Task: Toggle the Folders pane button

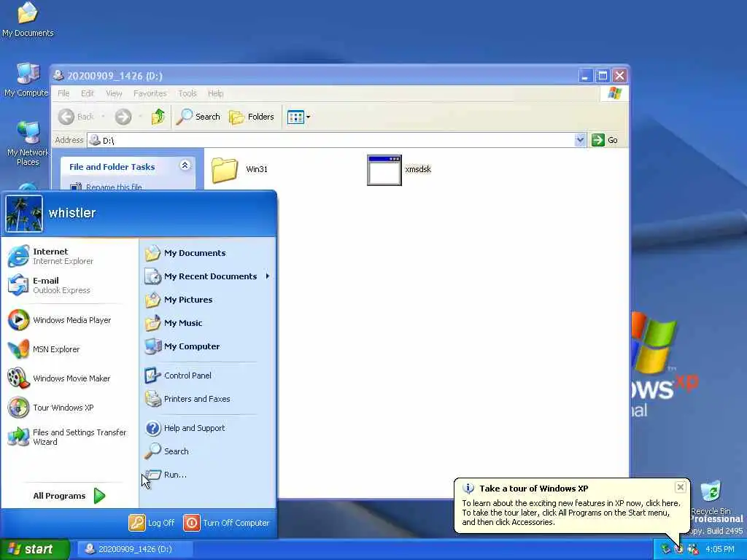Action: [252, 117]
